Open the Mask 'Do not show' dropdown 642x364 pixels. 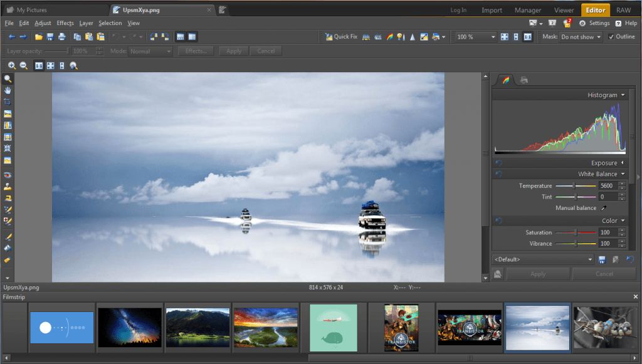(x=580, y=37)
